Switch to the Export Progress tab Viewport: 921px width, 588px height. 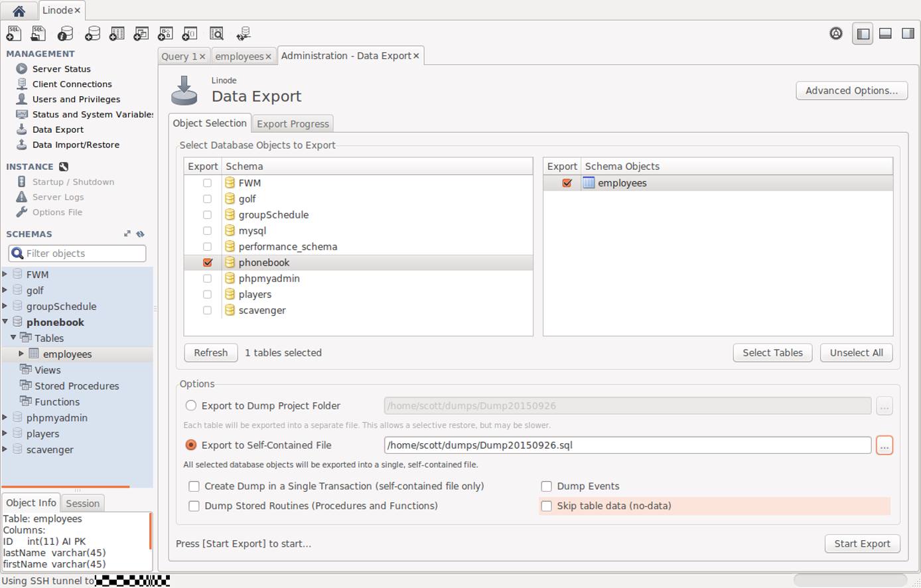click(293, 123)
